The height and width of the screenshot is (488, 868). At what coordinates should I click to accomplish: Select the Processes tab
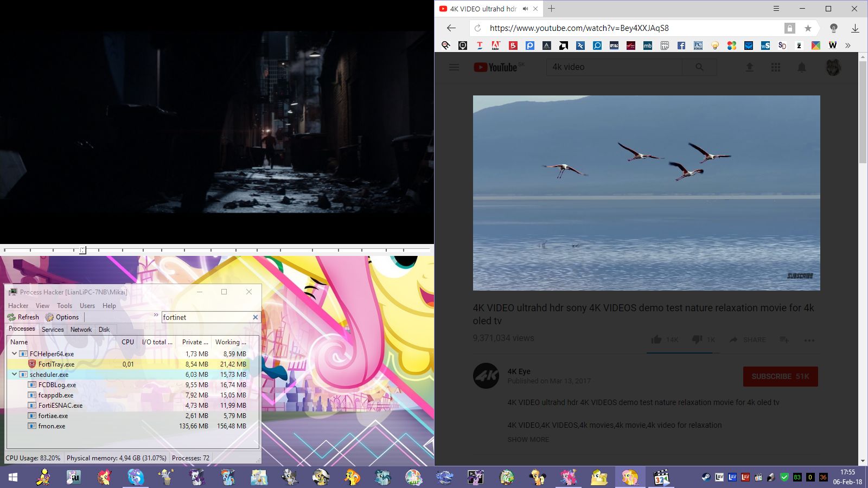tap(22, 329)
